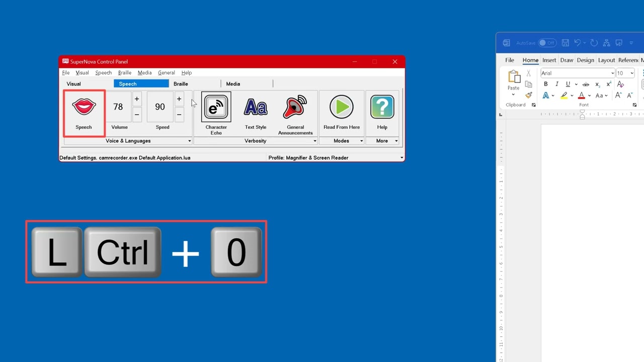Click the Character Echo icon

pos(216,107)
